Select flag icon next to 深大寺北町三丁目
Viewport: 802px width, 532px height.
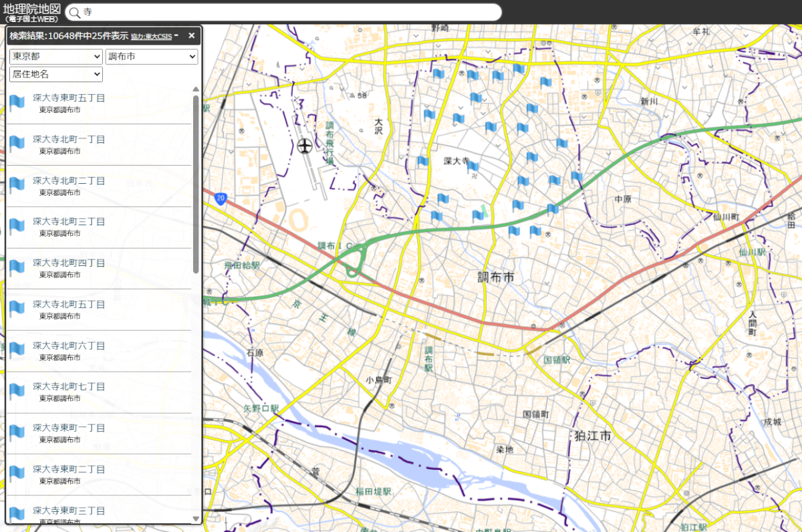coord(17,226)
